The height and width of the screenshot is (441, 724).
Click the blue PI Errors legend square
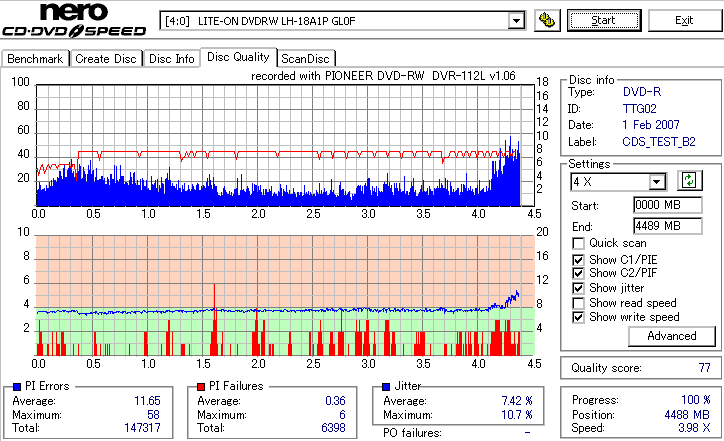tap(17, 387)
